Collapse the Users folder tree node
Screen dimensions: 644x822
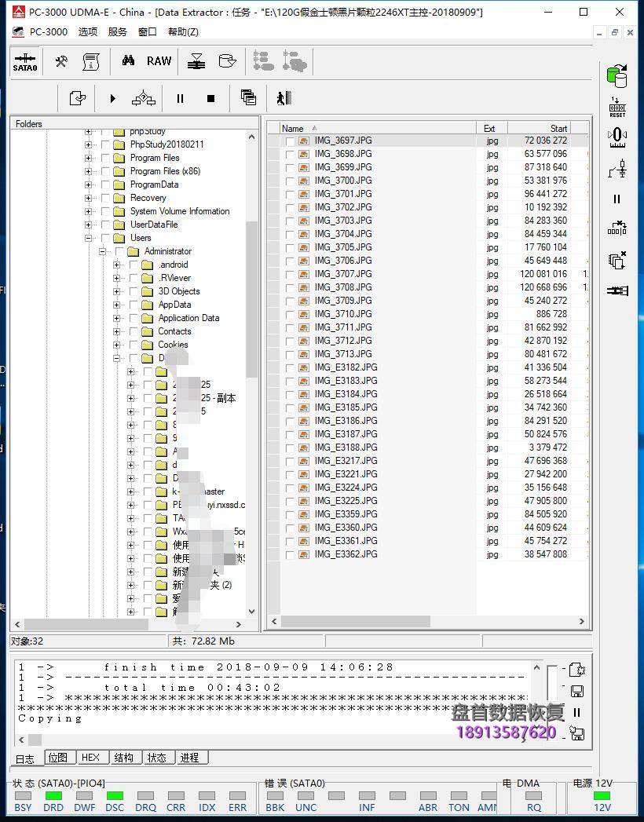[88, 238]
